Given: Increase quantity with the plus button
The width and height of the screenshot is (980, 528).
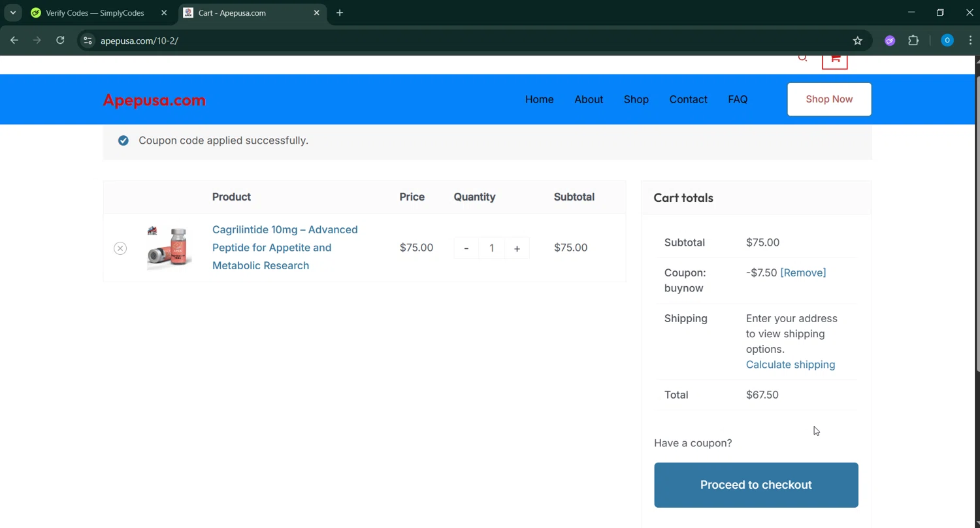Looking at the screenshot, I should pyautogui.click(x=517, y=248).
